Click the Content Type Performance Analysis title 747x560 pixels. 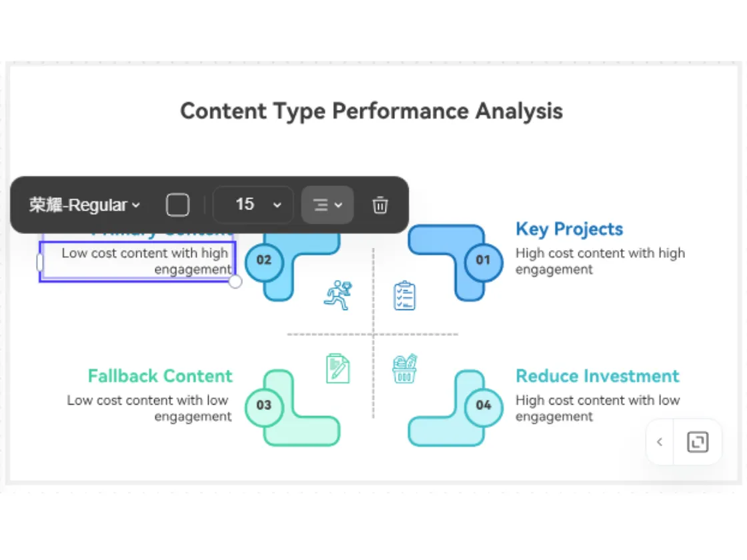[x=371, y=111]
